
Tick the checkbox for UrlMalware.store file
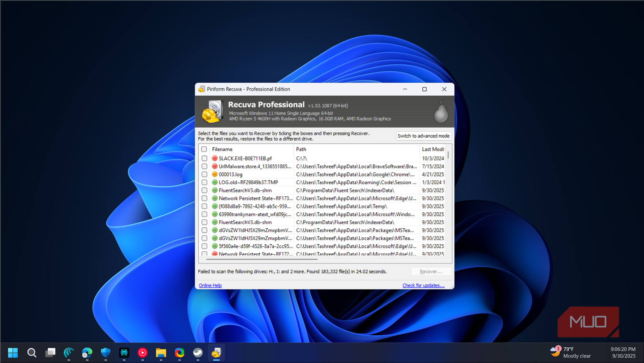click(204, 166)
